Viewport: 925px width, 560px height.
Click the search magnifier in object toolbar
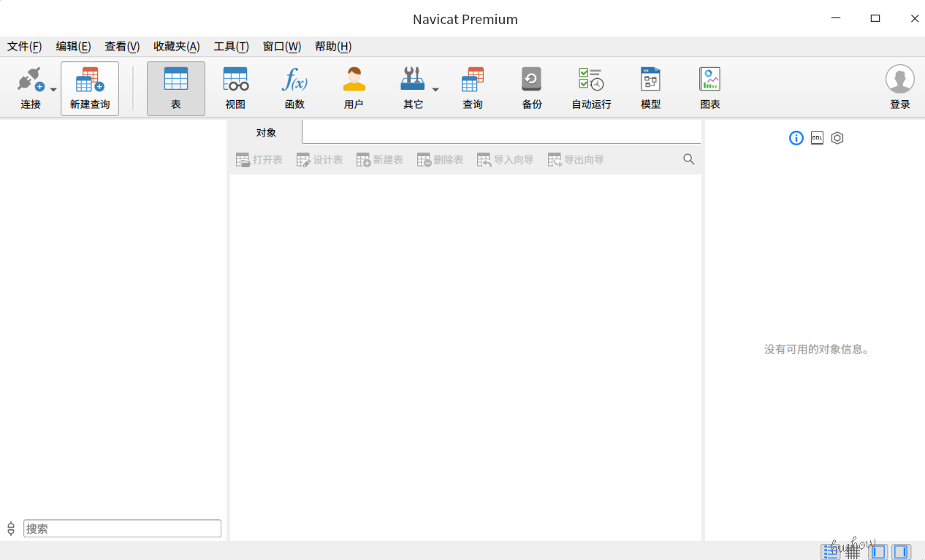688,159
